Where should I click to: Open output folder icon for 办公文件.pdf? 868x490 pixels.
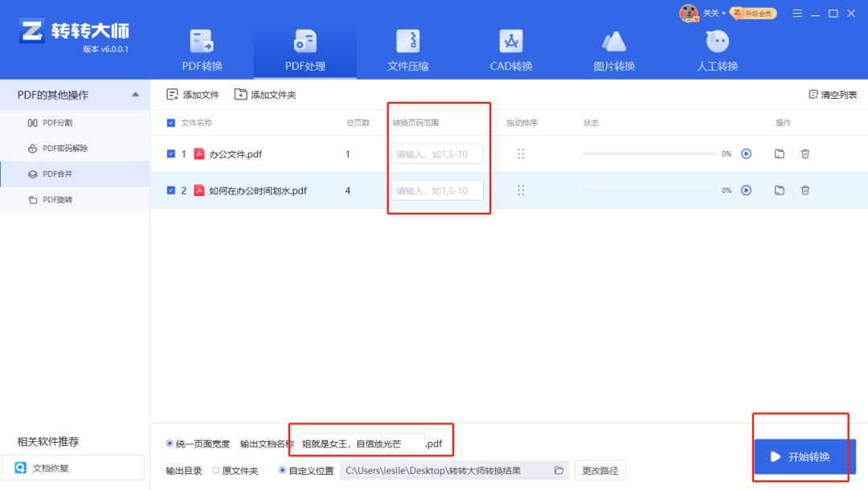[780, 153]
